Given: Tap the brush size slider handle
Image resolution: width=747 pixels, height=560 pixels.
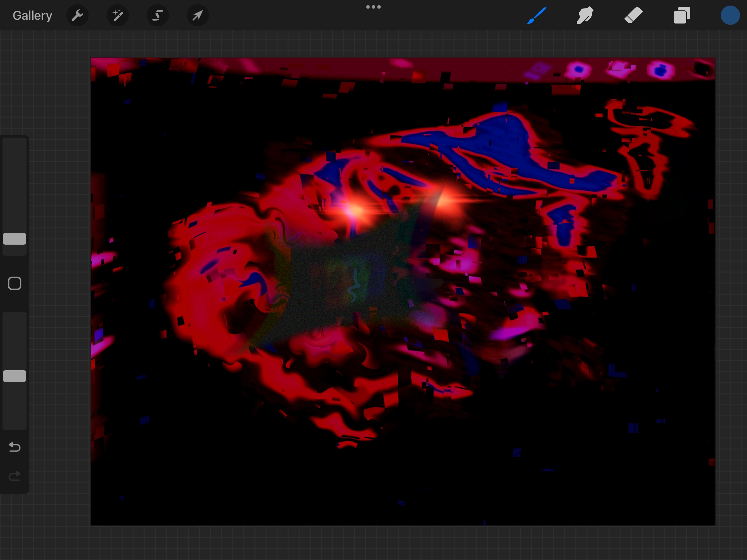Looking at the screenshot, I should [15, 239].
